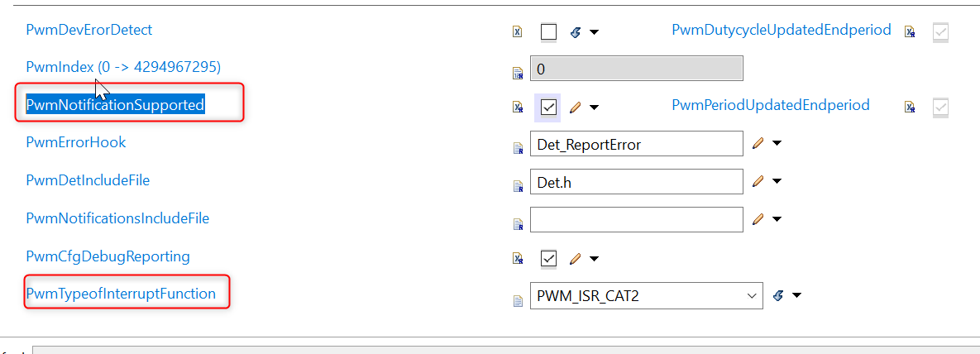Click the calculated-value icon beside PWM_ISR_CAT2 combo
The image size is (980, 354).
[x=778, y=296]
